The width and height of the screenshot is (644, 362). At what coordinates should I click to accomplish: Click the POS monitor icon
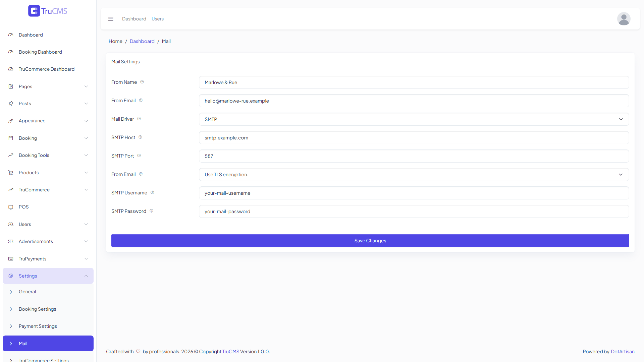click(11, 207)
